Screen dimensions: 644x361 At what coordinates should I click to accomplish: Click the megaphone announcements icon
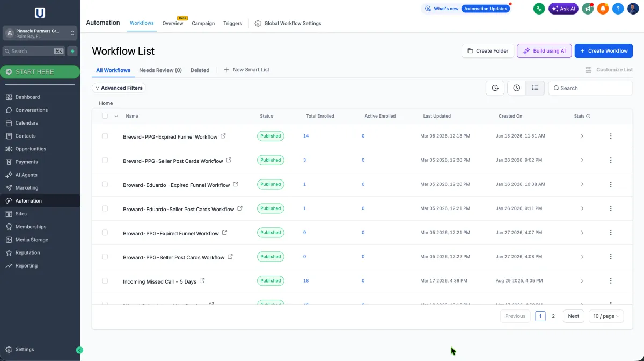(588, 9)
